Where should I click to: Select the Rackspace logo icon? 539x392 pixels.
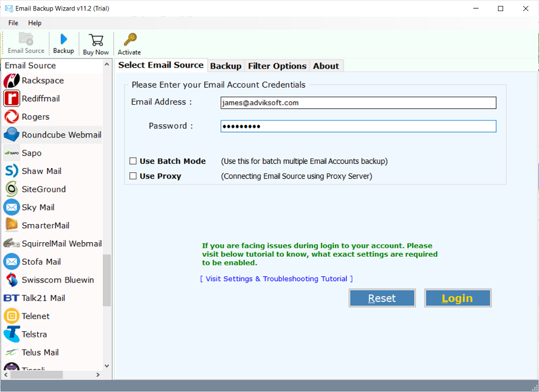(12, 81)
